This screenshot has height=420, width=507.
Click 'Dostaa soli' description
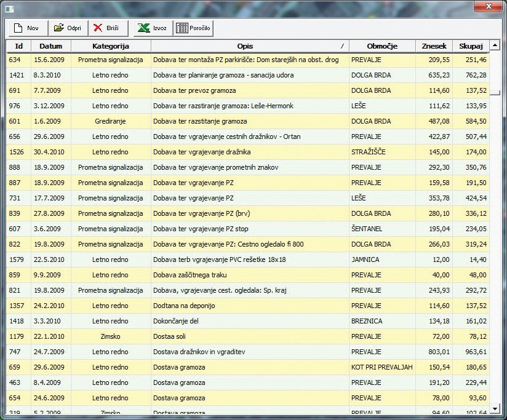pos(169,336)
